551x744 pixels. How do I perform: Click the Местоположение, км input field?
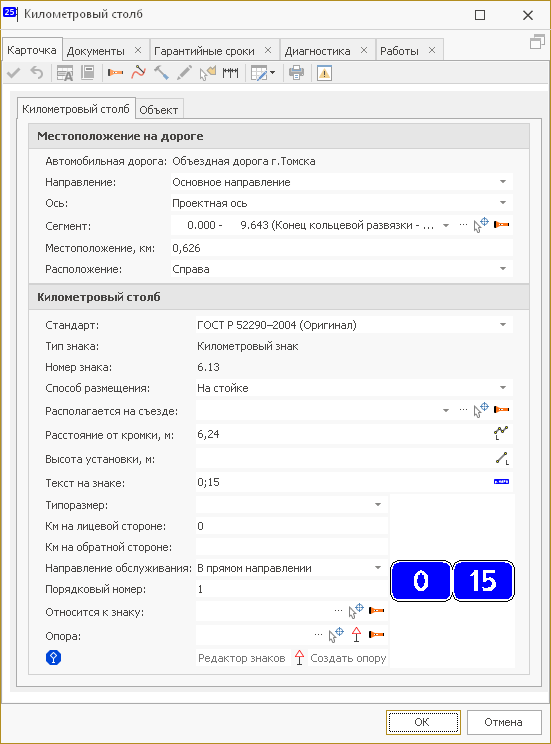pos(342,248)
